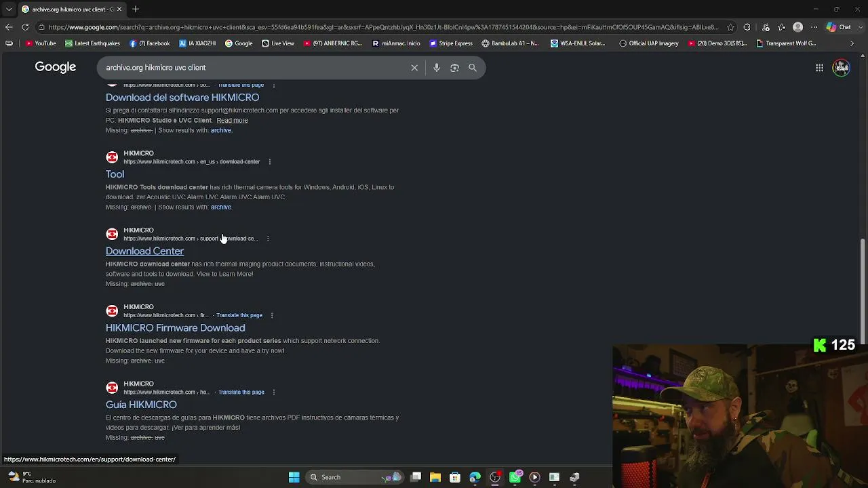
Task: Click the HIKMICRO favicon beside the Tool result
Action: (112, 157)
